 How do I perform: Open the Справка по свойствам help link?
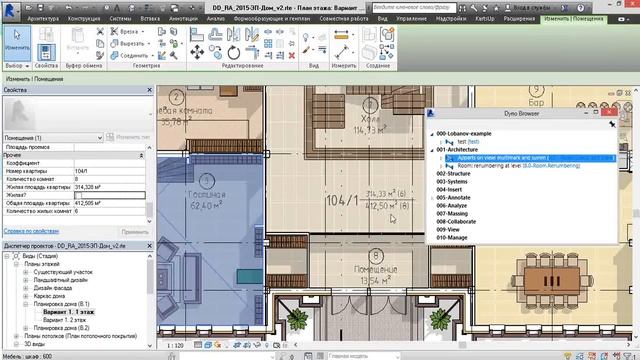point(31,231)
